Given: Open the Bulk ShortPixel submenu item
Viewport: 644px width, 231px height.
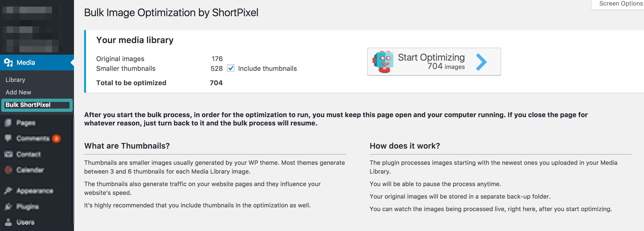Looking at the screenshot, I should coord(28,105).
